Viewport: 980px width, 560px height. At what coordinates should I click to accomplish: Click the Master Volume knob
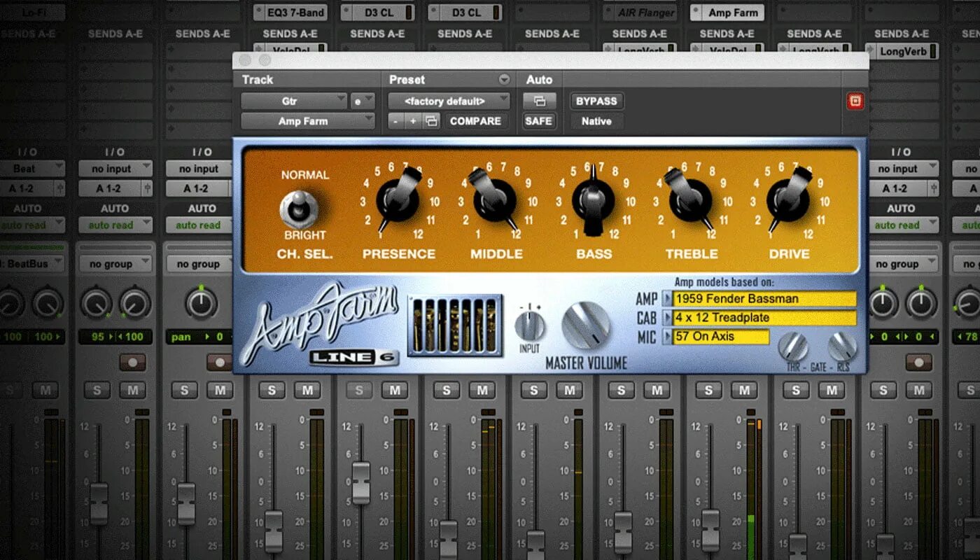[587, 324]
